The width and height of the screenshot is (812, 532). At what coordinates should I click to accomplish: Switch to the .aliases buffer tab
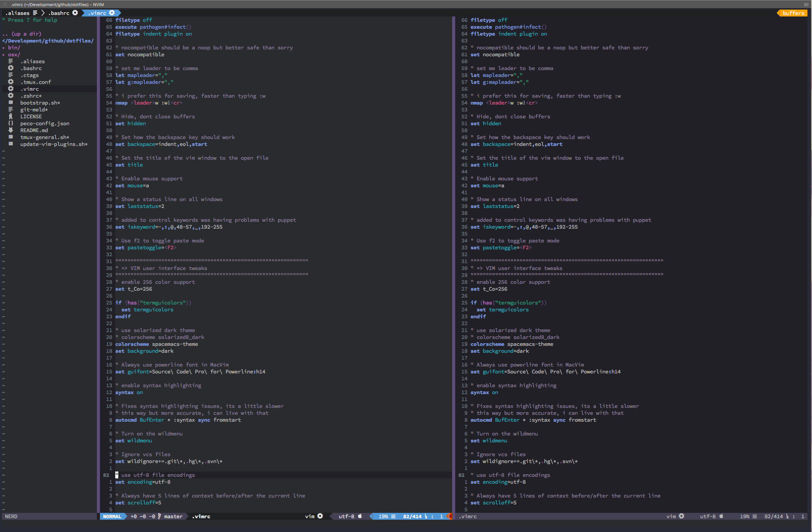18,13
